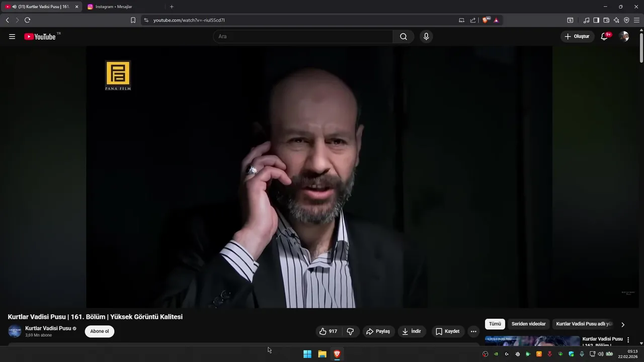Image resolution: width=644 pixels, height=362 pixels.
Task: Click the video player to pause
Action: tap(319, 177)
